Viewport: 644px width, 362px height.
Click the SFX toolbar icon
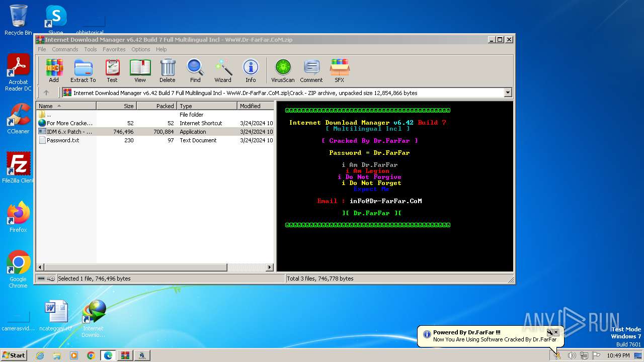pos(340,70)
